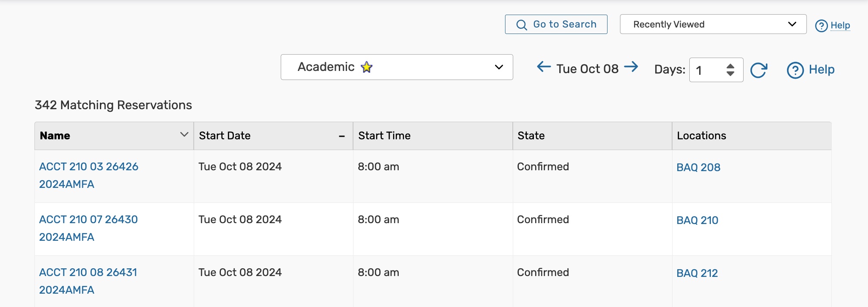The height and width of the screenshot is (307, 868).
Task: Sort by the State column header
Action: point(531,136)
